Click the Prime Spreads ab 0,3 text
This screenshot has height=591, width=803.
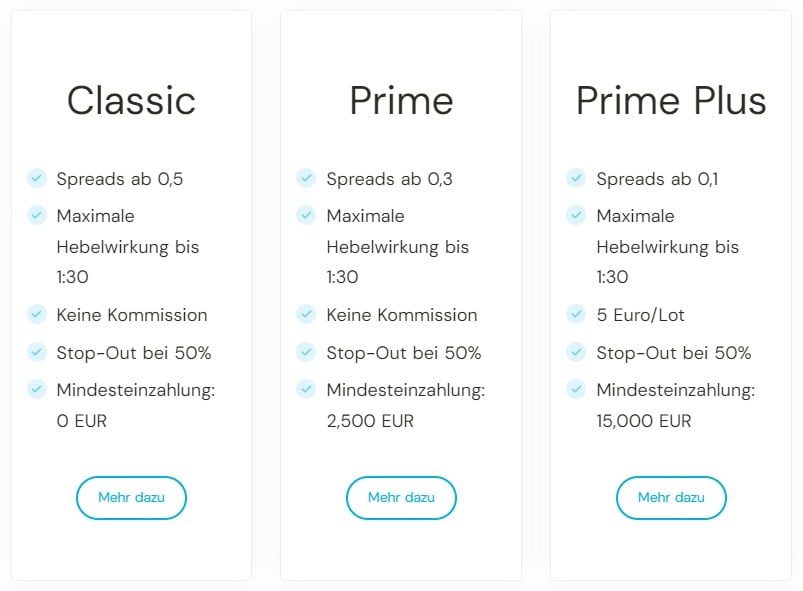pyautogui.click(x=389, y=180)
